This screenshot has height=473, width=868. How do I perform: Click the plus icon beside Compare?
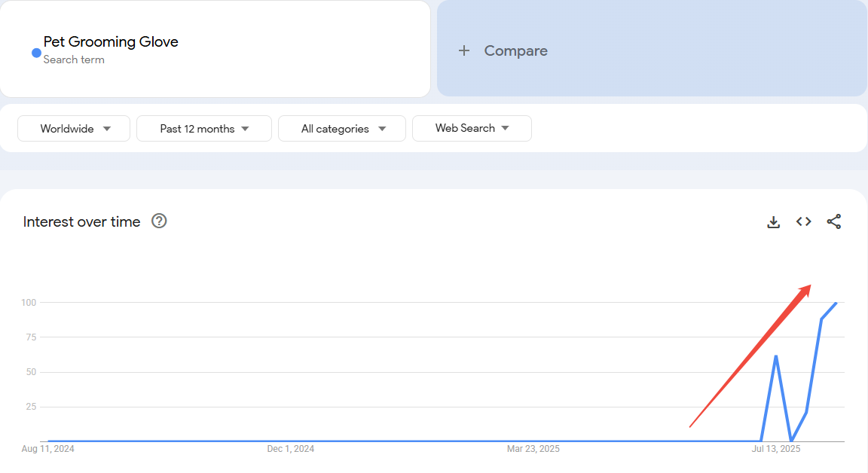coord(464,50)
